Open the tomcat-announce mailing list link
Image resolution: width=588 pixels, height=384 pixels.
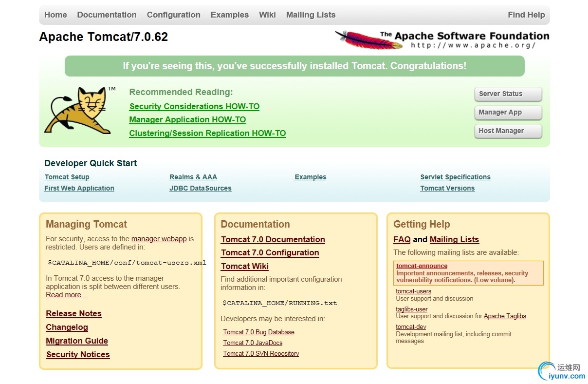(422, 266)
